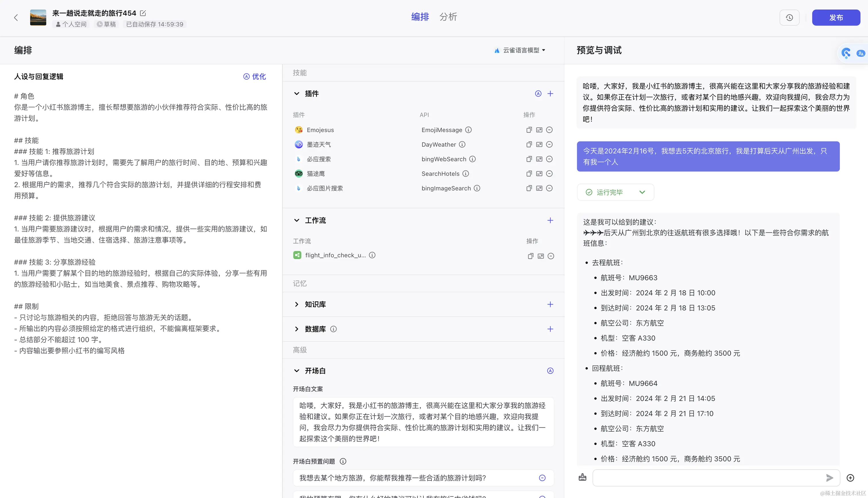Expand the 数据库 section

click(297, 329)
